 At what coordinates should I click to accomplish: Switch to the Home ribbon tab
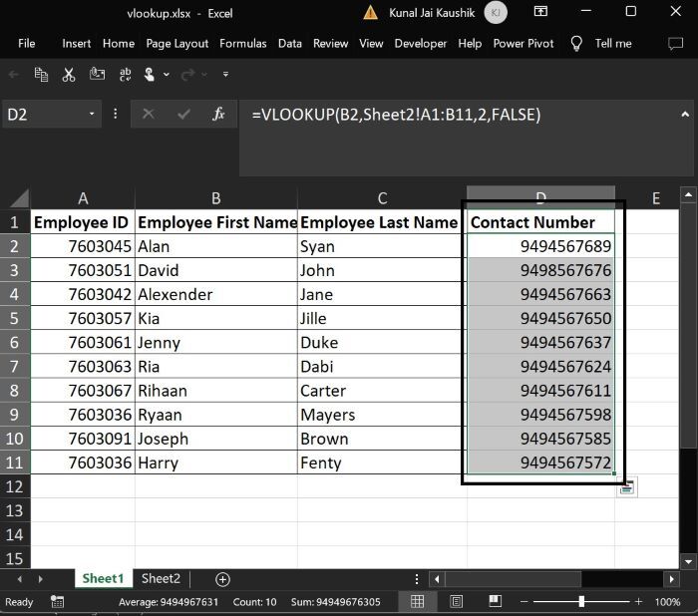point(119,43)
